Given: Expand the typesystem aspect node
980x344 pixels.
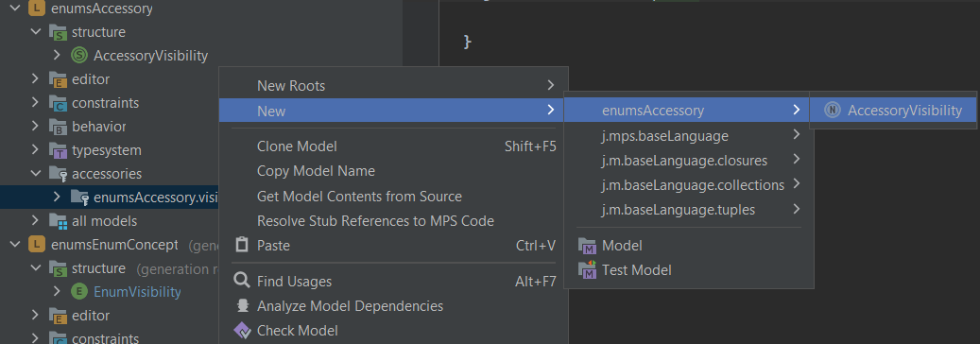Looking at the screenshot, I should coord(36,150).
